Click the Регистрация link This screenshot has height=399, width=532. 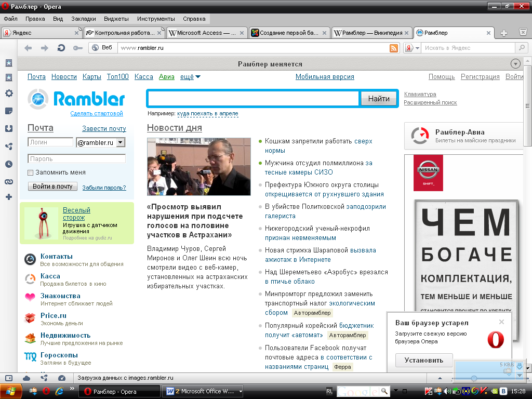(x=480, y=77)
